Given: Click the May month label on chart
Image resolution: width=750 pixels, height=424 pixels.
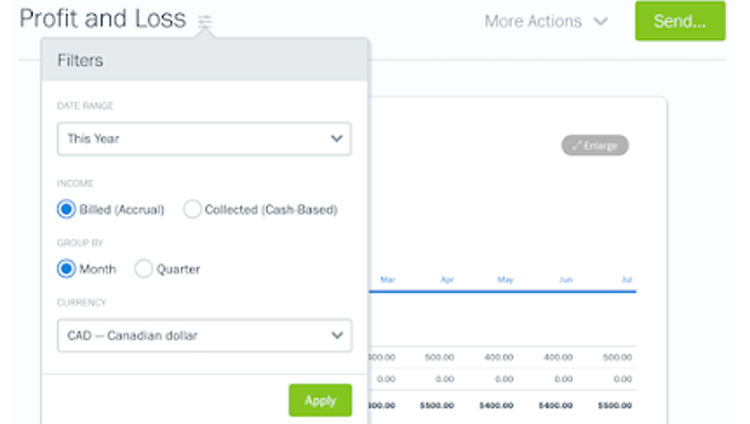Looking at the screenshot, I should 505,279.
